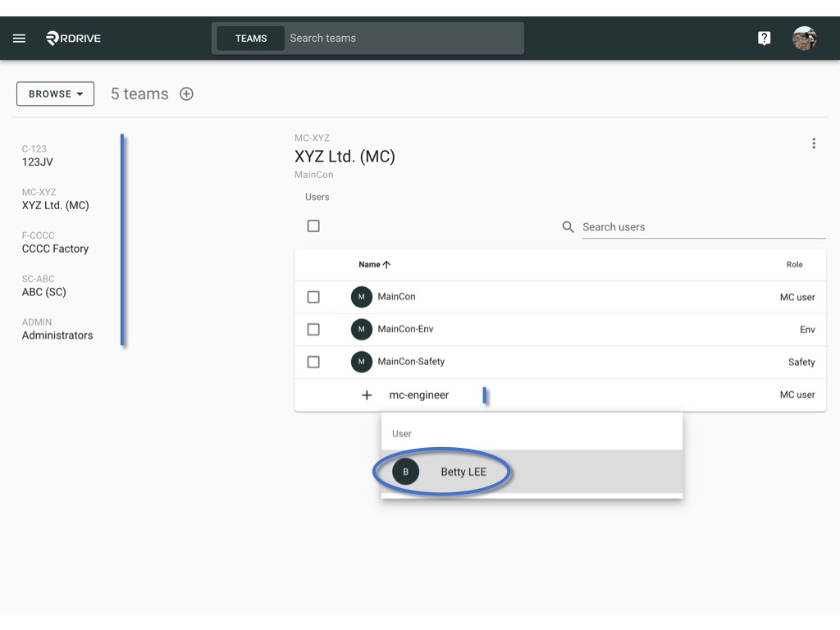The width and height of the screenshot is (840, 630).
Task: Add a new team with plus circle icon
Action: (186, 94)
